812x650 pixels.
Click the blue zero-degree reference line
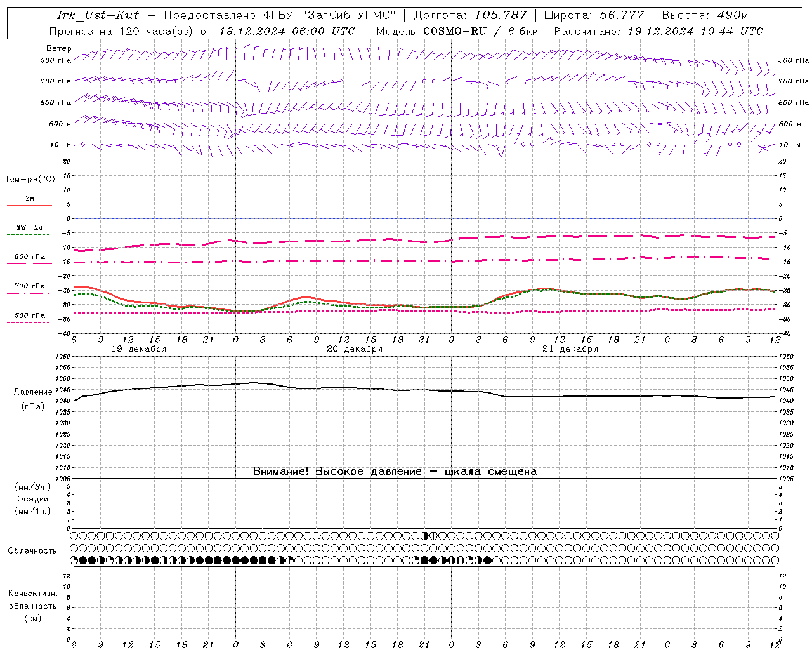click(424, 218)
